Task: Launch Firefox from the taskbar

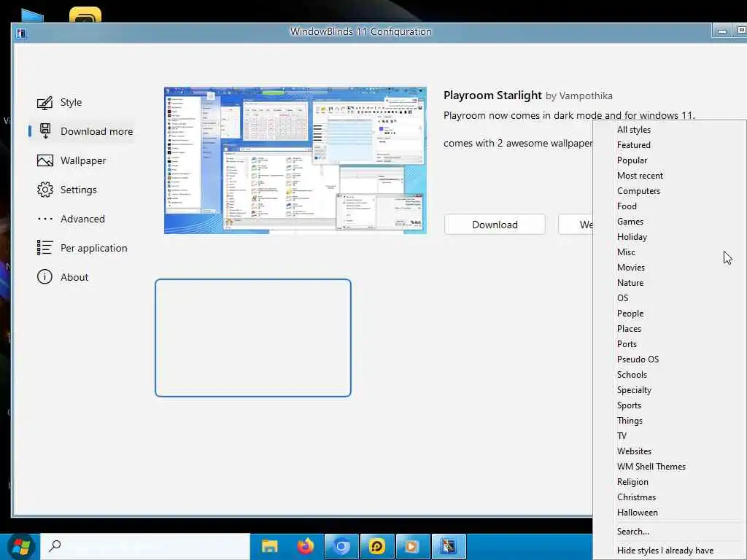Action: 306,546
